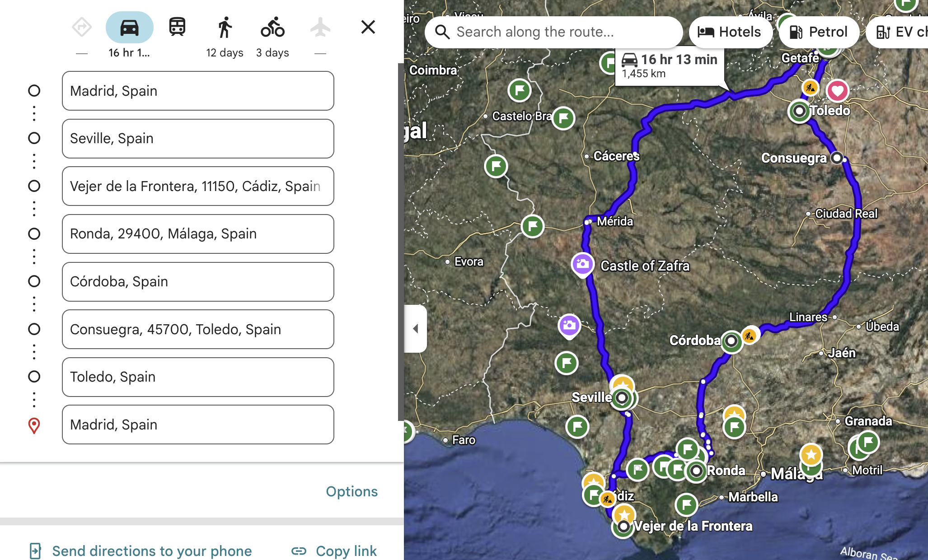The height and width of the screenshot is (560, 928).
Task: Choose the cycling travel mode
Action: click(x=272, y=28)
